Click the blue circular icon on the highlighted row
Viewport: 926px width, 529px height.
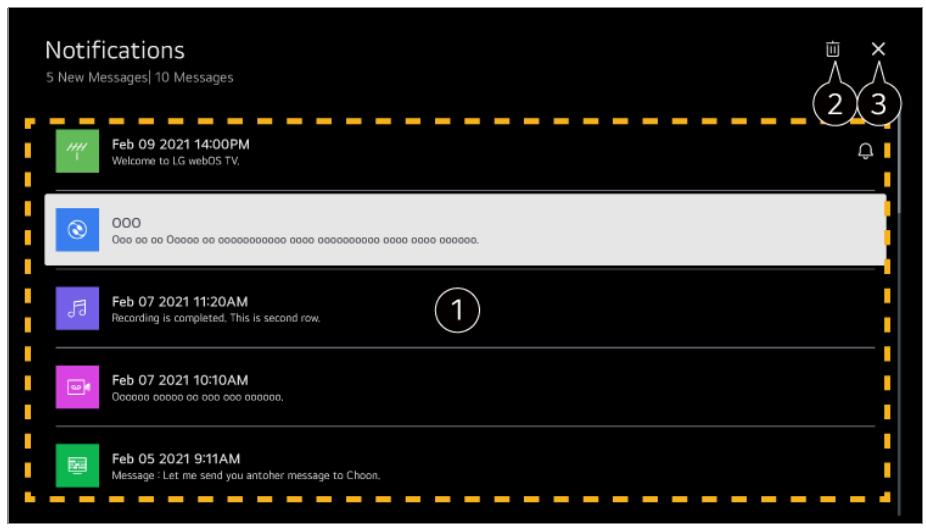click(77, 230)
